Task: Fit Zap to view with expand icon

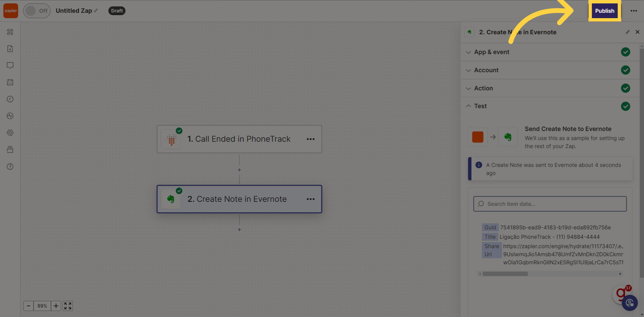Action: coord(68,306)
